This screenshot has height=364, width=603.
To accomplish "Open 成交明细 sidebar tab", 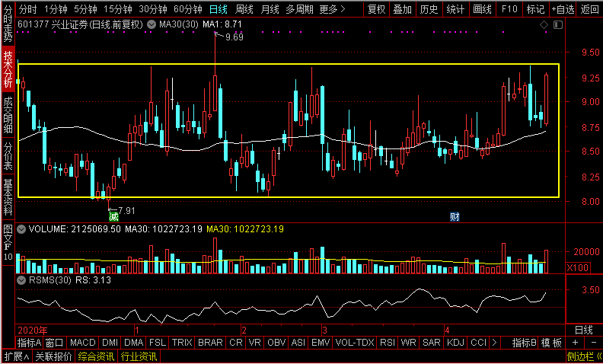I will [8, 115].
